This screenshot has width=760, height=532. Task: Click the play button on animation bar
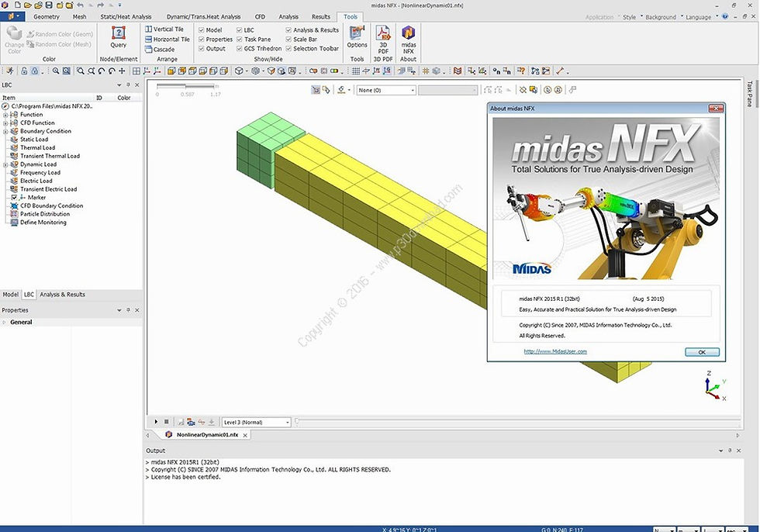pyautogui.click(x=156, y=422)
